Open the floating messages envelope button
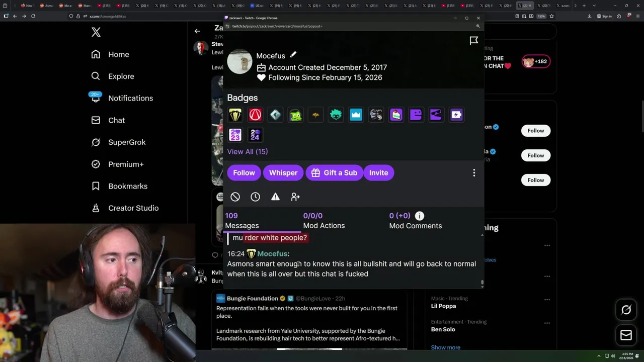Viewport: 644px width, 362px height. pyautogui.click(x=626, y=335)
